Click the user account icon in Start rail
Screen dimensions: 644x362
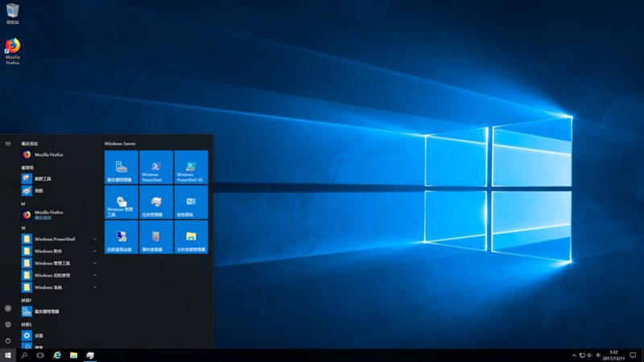tap(8, 308)
